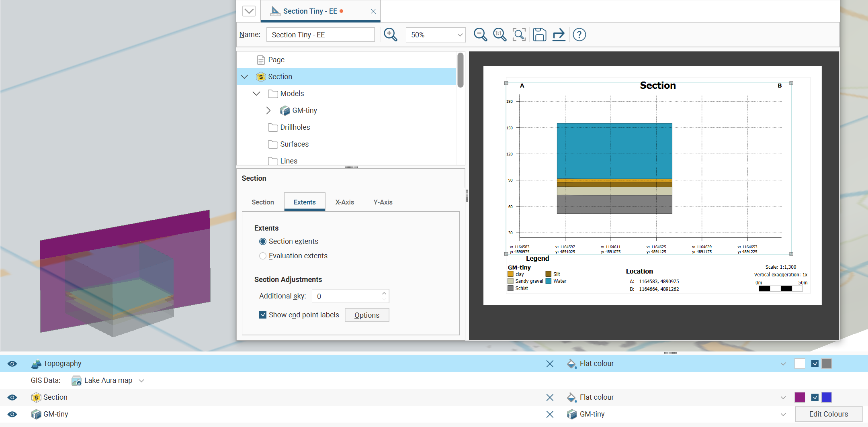Click the zoom to 1:1 actual size icon

tap(500, 35)
